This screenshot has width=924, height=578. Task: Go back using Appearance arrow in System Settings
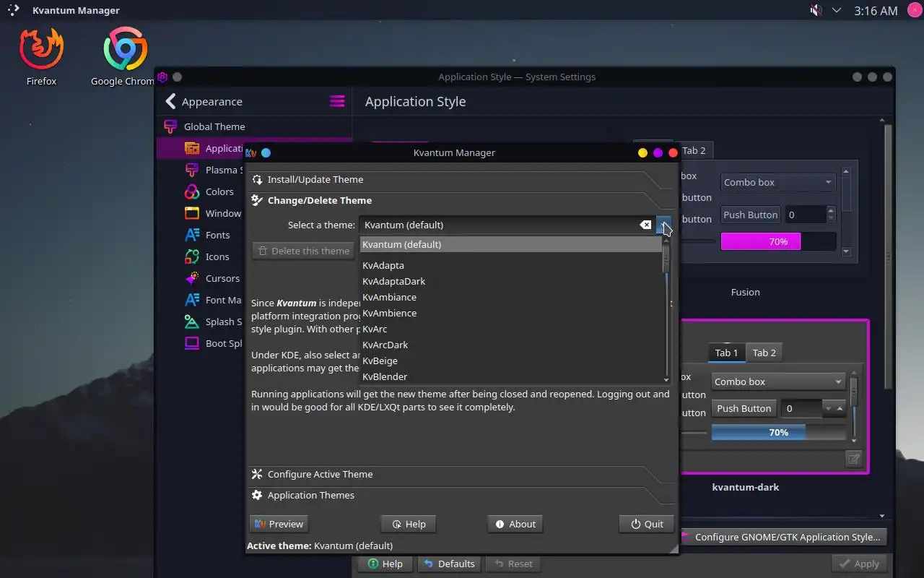click(x=171, y=101)
